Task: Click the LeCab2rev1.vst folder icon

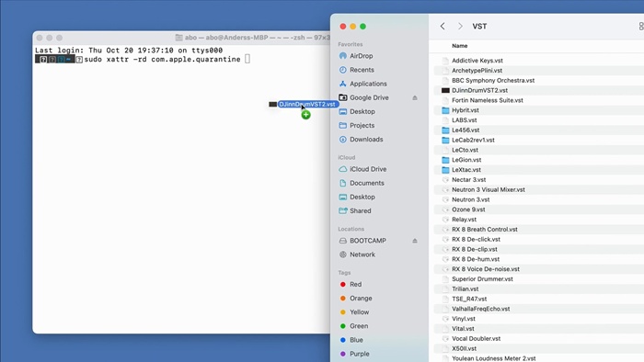Action: pos(445,140)
